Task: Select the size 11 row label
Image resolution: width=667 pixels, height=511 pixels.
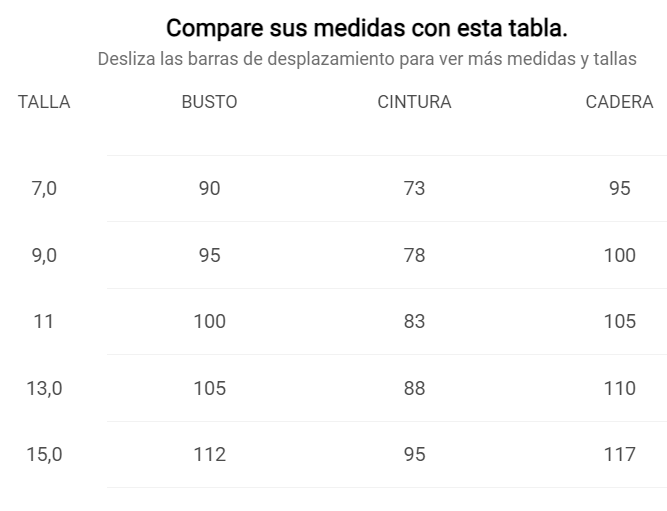Action: pos(44,321)
